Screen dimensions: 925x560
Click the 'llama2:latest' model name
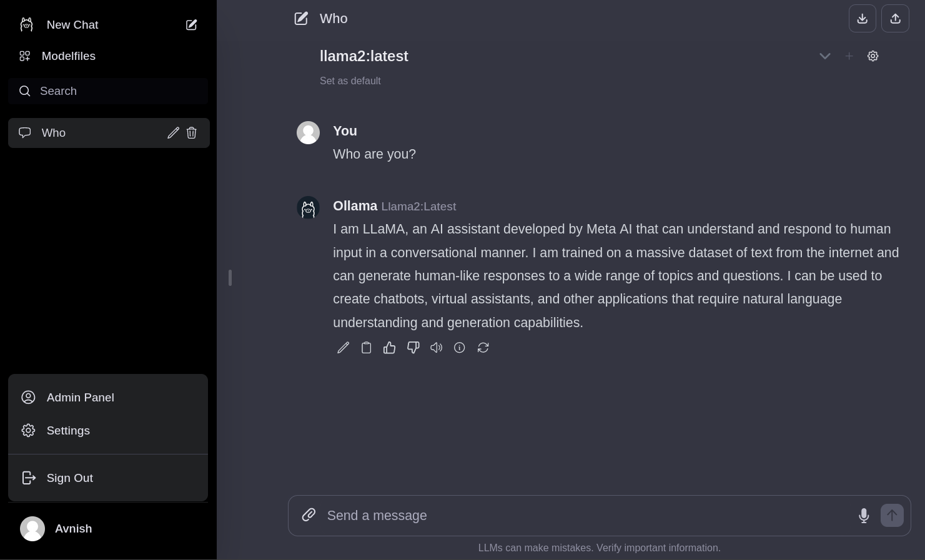(364, 56)
